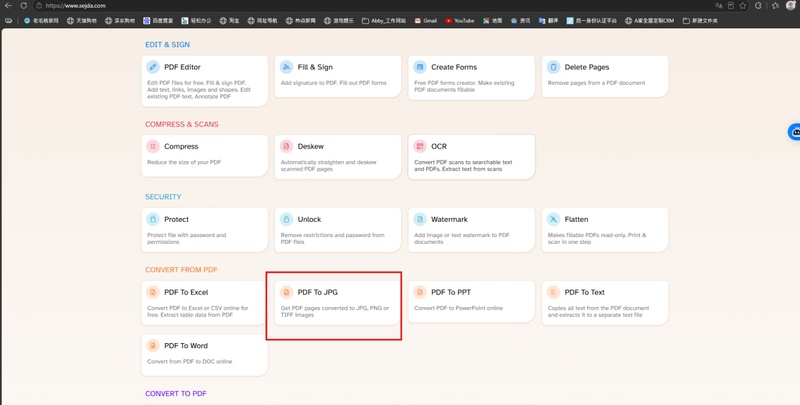Image resolution: width=800 pixels, height=405 pixels.
Task: Open the Unlock padlock icon
Action: pyautogui.click(x=286, y=219)
